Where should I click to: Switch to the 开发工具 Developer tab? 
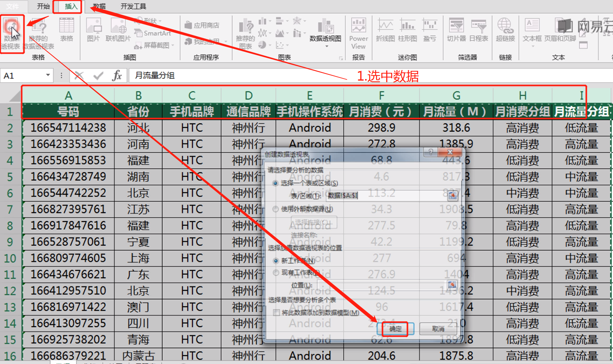point(133,6)
